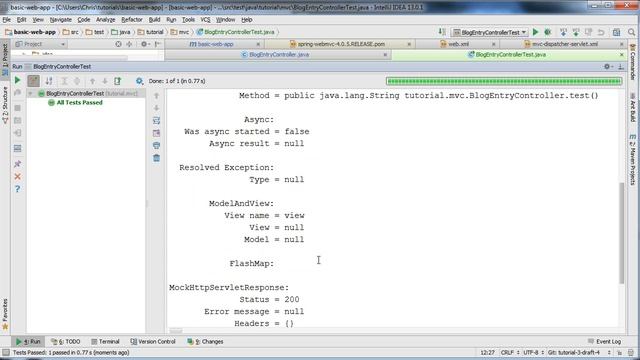This screenshot has width=640, height=360.
Task: Open Run panel gear settings menu
Action: coord(608,67)
